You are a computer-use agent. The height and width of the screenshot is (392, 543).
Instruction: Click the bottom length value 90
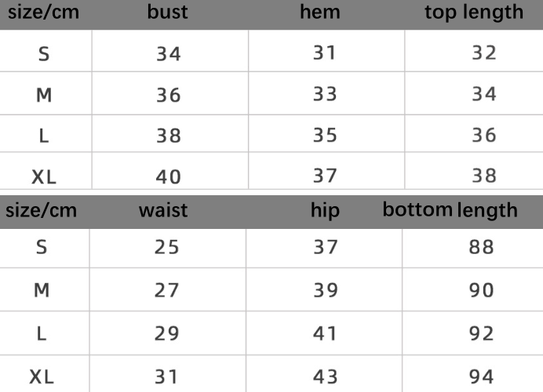482,291
